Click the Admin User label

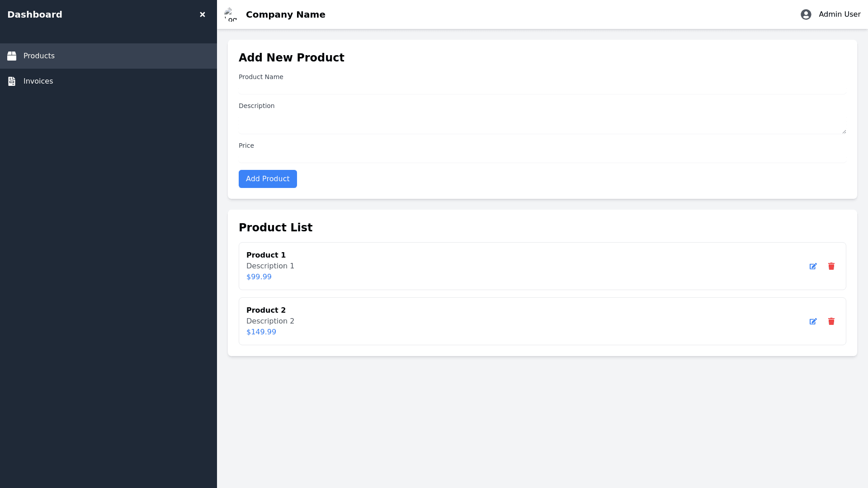pyautogui.click(x=840, y=14)
